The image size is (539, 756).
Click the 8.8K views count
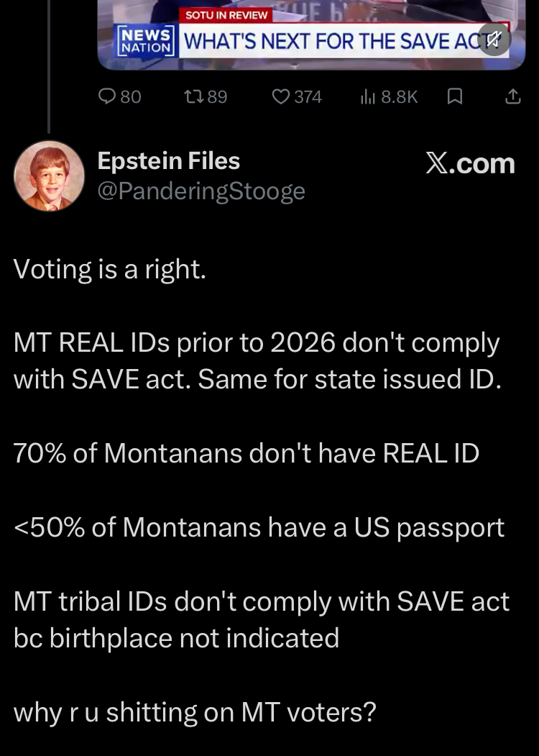click(x=399, y=96)
